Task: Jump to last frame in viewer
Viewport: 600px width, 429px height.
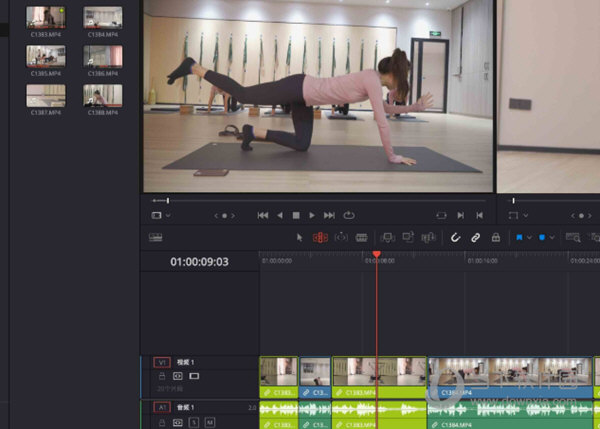Action: (329, 215)
